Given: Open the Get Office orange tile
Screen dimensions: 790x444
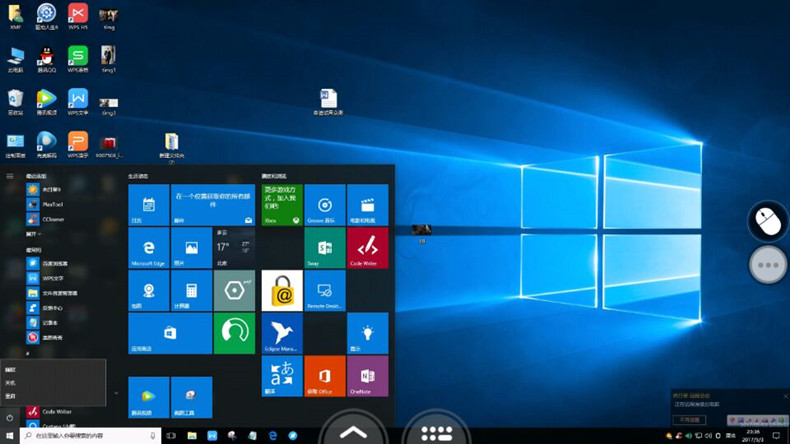Looking at the screenshot, I should [324, 376].
